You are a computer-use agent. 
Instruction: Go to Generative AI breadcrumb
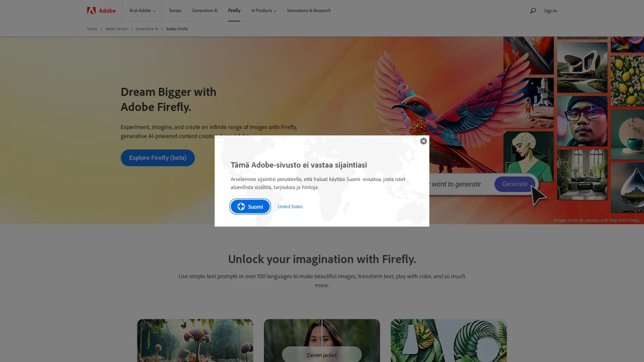coord(147,29)
